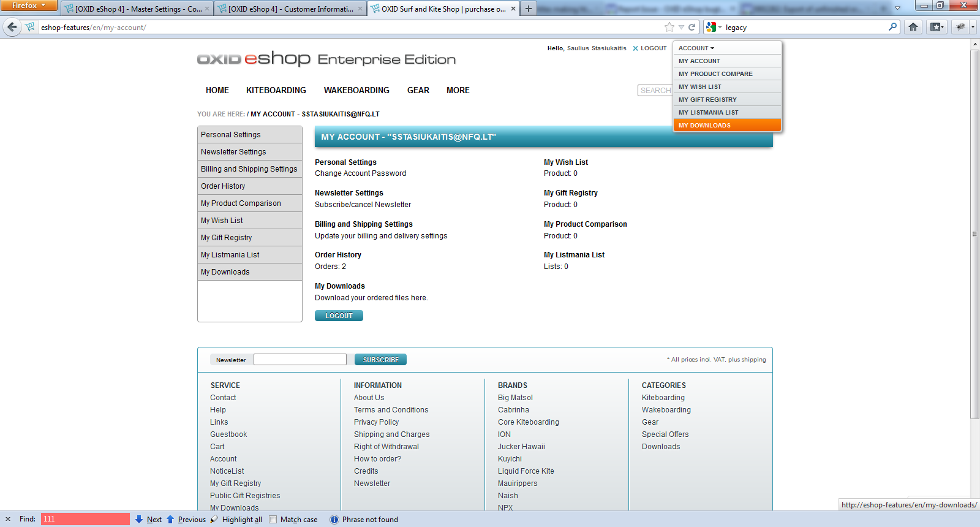This screenshot has height=527, width=980.
Task: Click the SUBSCRIBE newsletter button
Action: (x=380, y=360)
